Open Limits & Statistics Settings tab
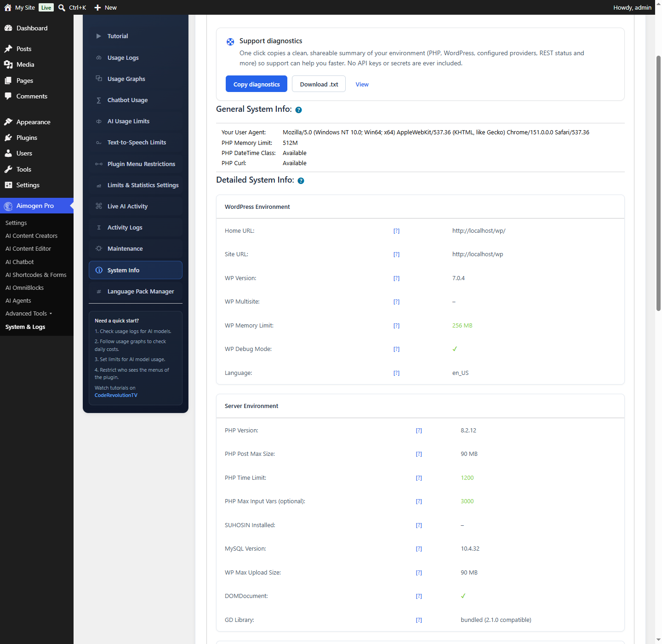 136,185
